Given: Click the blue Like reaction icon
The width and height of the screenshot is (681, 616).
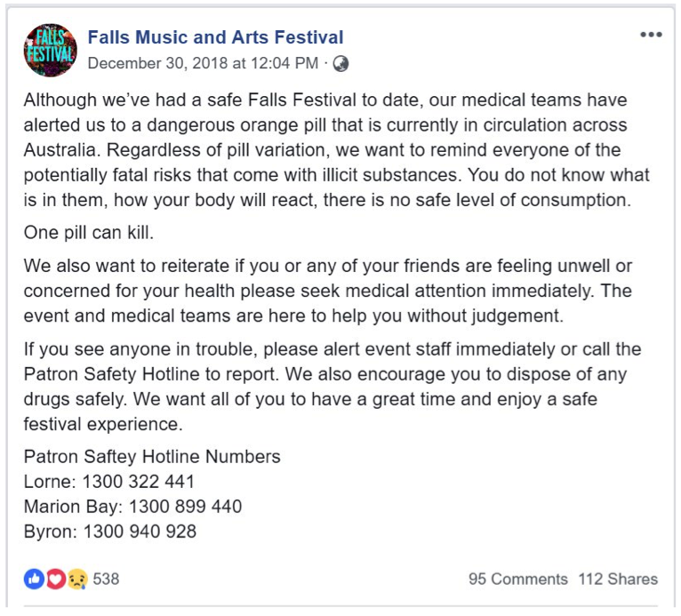Looking at the screenshot, I should pos(34,579).
